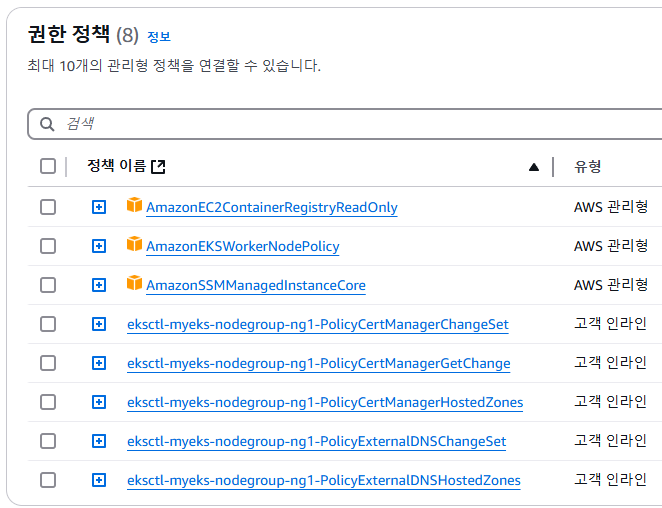
Task: Expand PolicyExternalDNSChangeSet inline policy
Action: point(99,441)
